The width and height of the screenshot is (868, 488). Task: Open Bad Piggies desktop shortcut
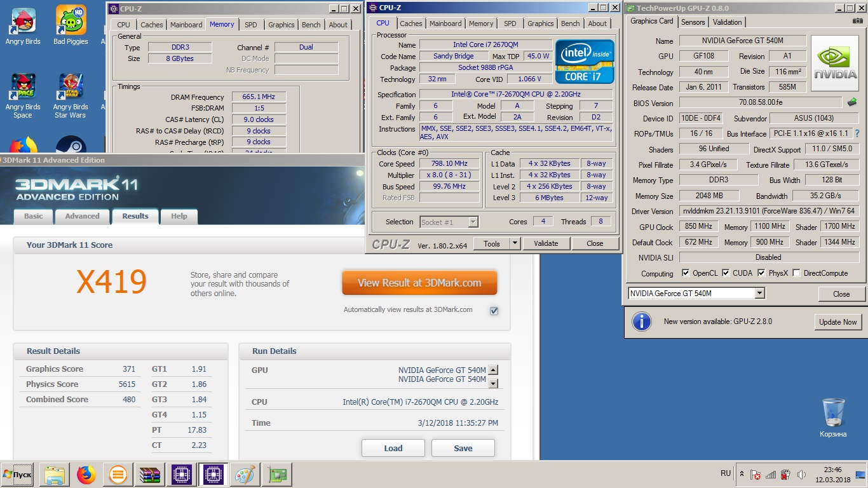coord(71,25)
